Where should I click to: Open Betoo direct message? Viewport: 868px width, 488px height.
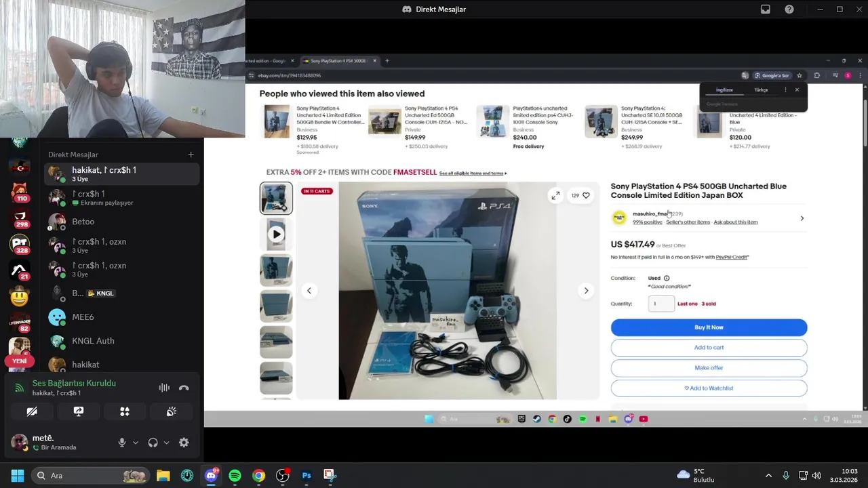122,222
